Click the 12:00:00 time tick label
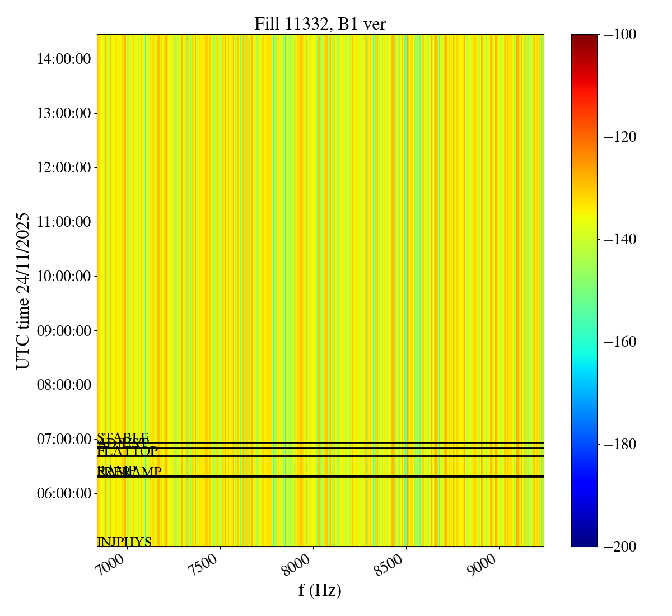 tap(64, 167)
